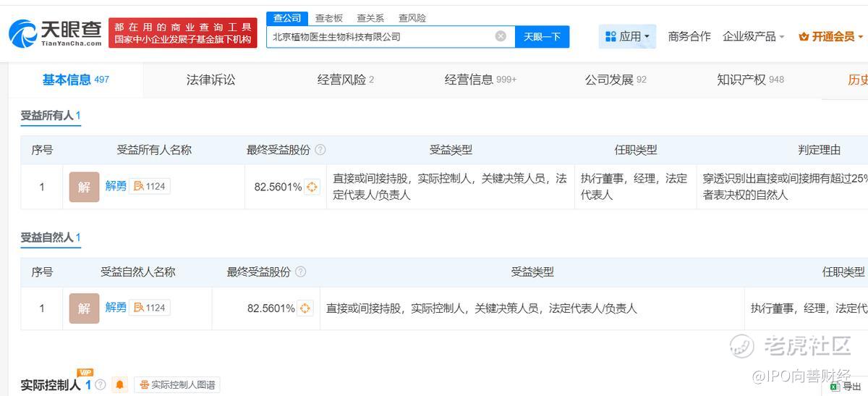The width and height of the screenshot is (868, 396).
Task: Click the 执行董事，经理，法定代表人 cell in 受益所有人
Action: pos(634,187)
